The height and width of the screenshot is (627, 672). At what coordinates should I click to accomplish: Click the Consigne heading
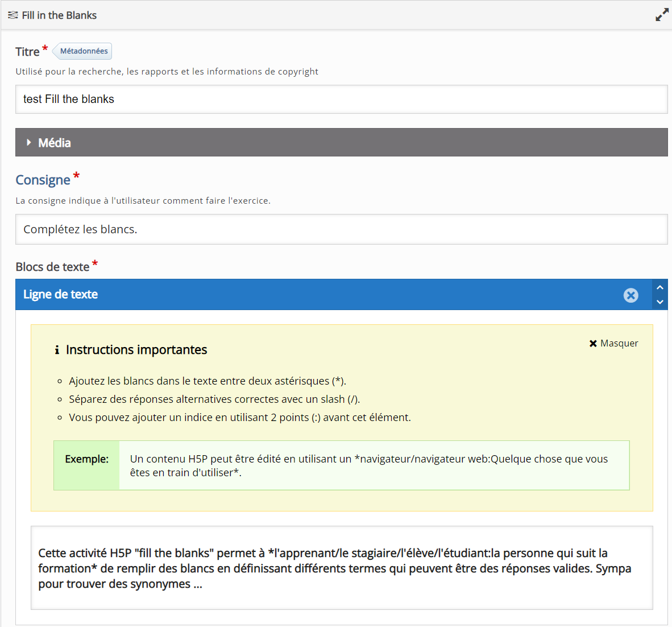[x=43, y=180]
